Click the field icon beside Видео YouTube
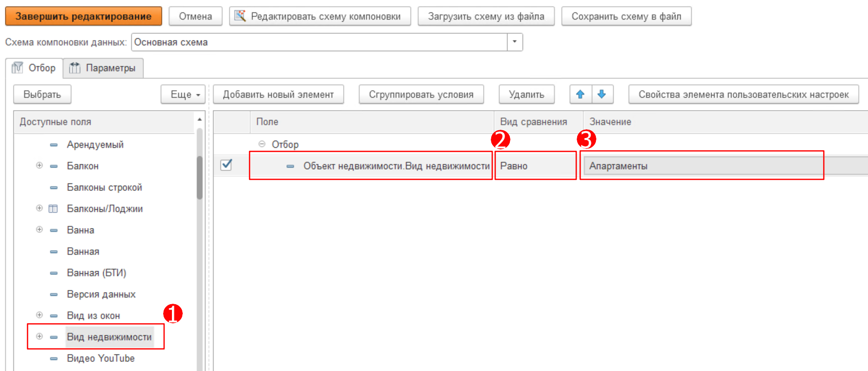868x371 pixels. click(54, 359)
